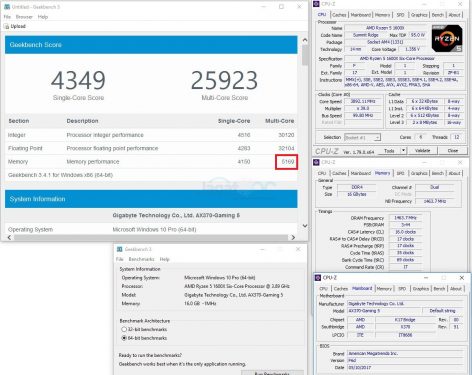Click the Memory multi-core score 5169
Viewport: 472px width, 375px height.
click(288, 162)
